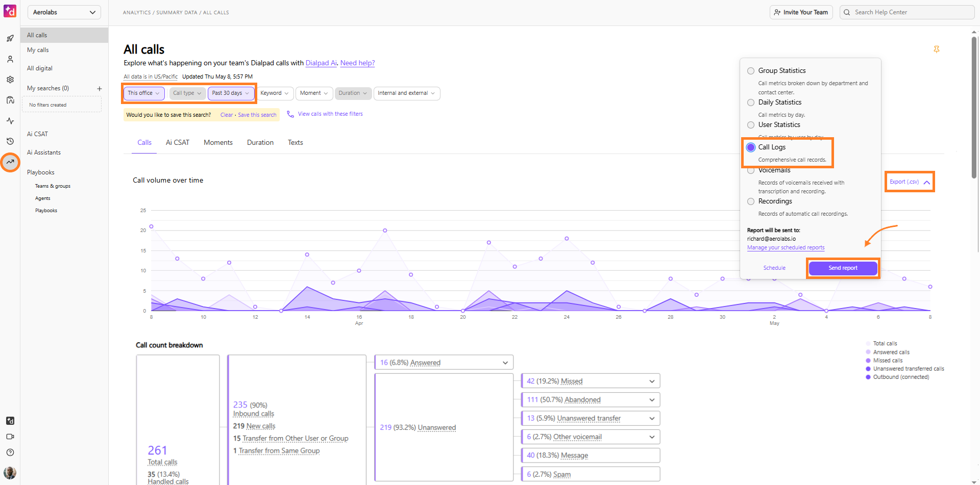This screenshot has height=485, width=980.
Task: Switch to the Duration tab
Action: 260,143
